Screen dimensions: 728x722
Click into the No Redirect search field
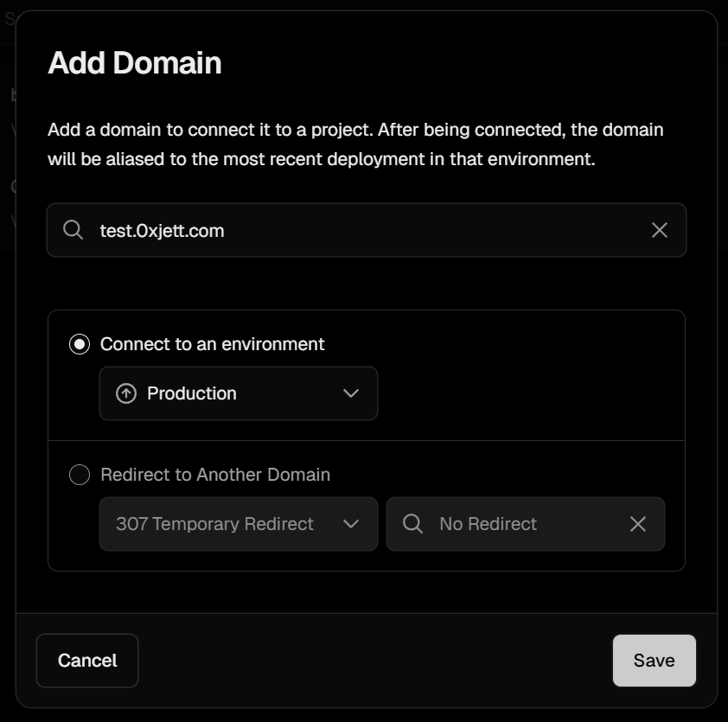pos(519,524)
